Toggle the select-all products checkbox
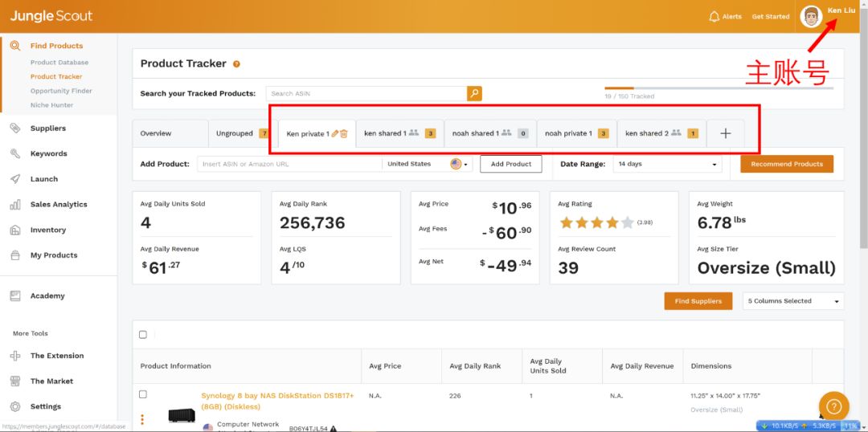The height and width of the screenshot is (432, 868). (143, 335)
